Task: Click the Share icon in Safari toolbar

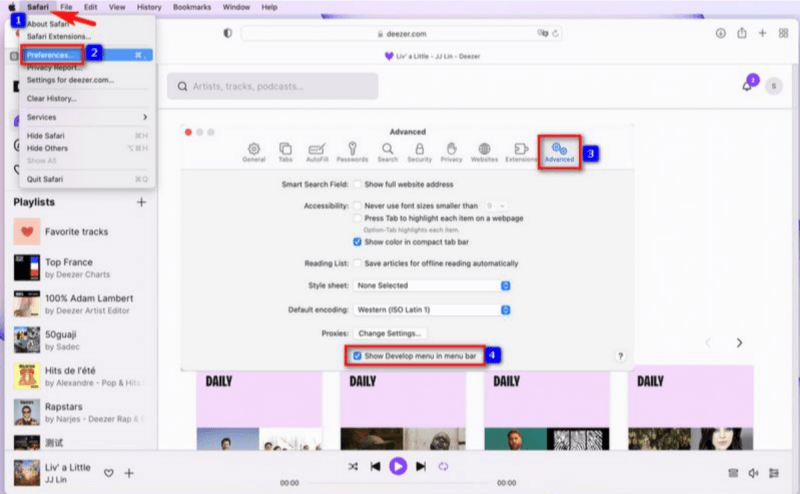Action: pyautogui.click(x=741, y=33)
